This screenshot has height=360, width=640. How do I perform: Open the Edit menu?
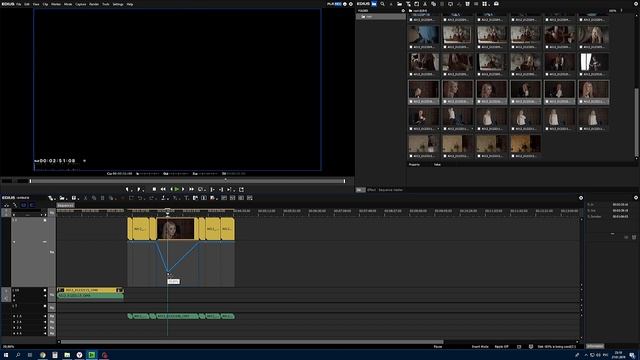coord(27,4)
